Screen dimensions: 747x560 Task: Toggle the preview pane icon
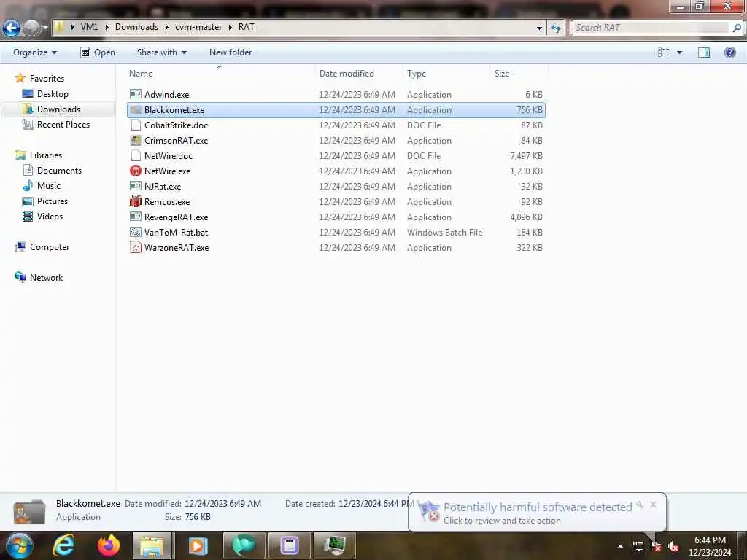pos(704,52)
